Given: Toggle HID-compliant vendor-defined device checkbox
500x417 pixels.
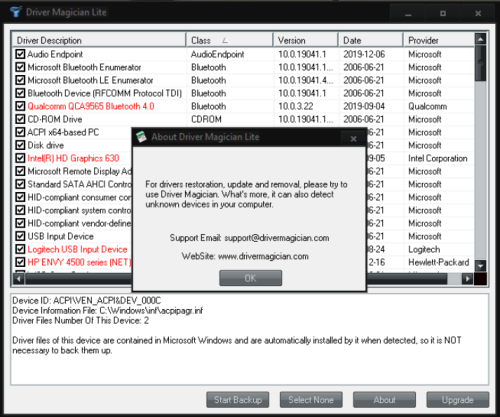Looking at the screenshot, I should (x=20, y=223).
